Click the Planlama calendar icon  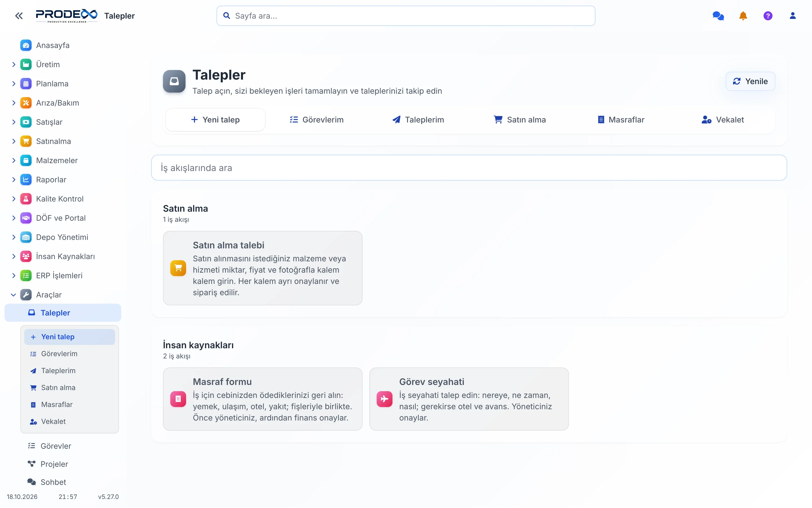pos(26,84)
